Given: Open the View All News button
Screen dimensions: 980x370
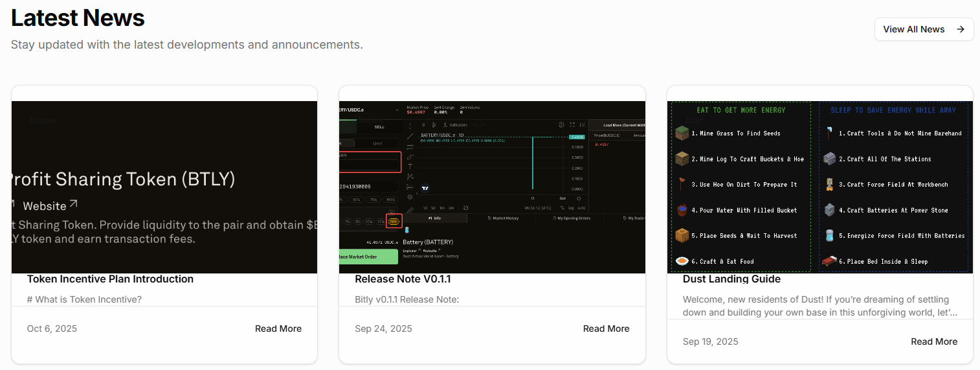Looking at the screenshot, I should coord(924,29).
